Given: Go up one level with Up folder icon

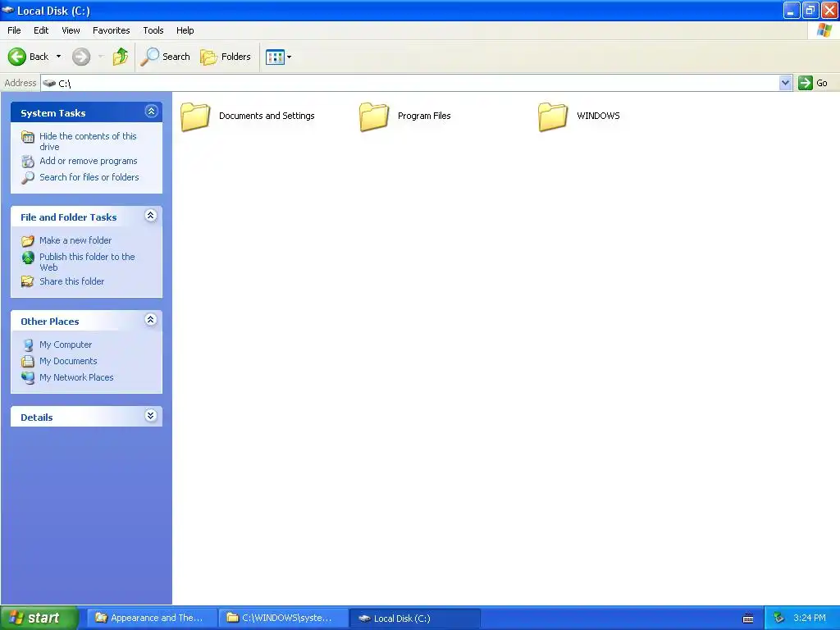Looking at the screenshot, I should point(121,57).
